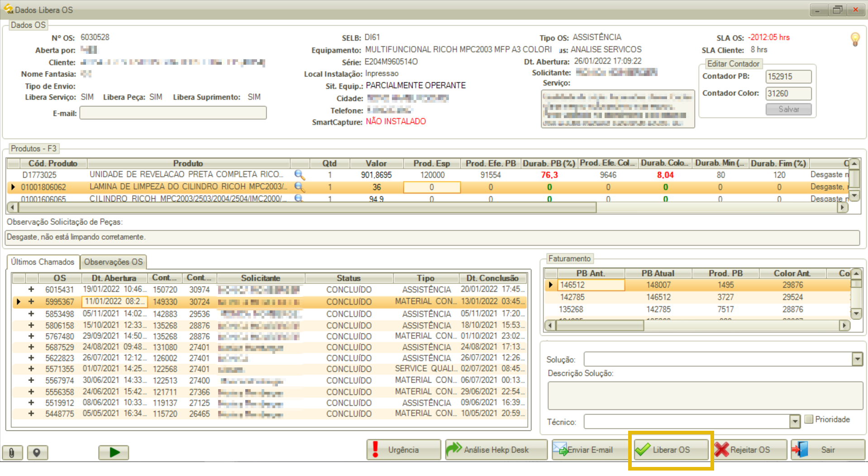Switch to Observações OS tab
868x476 pixels.
click(113, 262)
